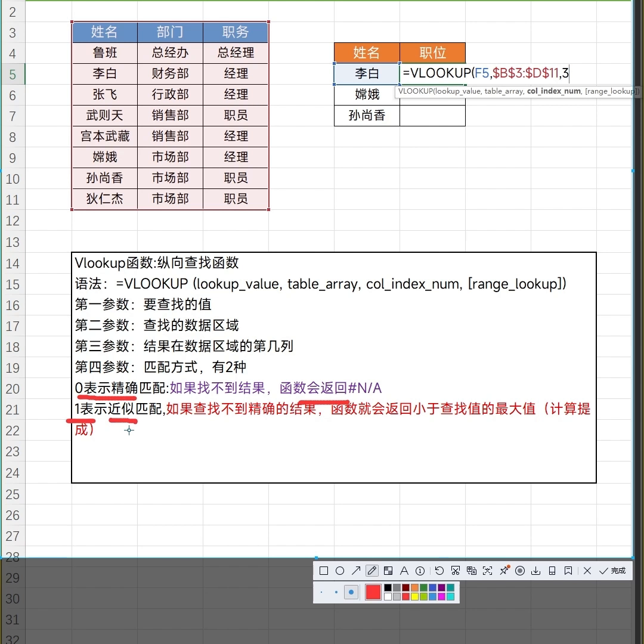Select the blue 职务 header cell
The image size is (644, 644).
tap(236, 32)
